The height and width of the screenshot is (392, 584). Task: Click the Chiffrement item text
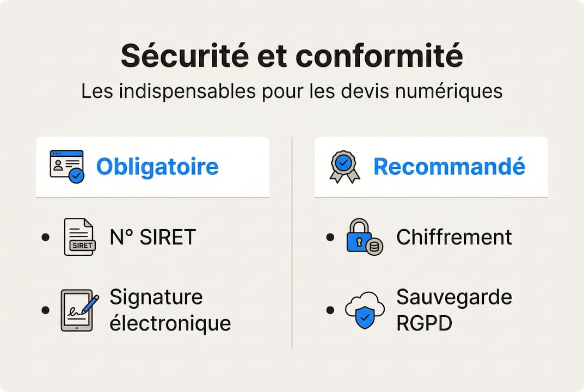click(454, 237)
